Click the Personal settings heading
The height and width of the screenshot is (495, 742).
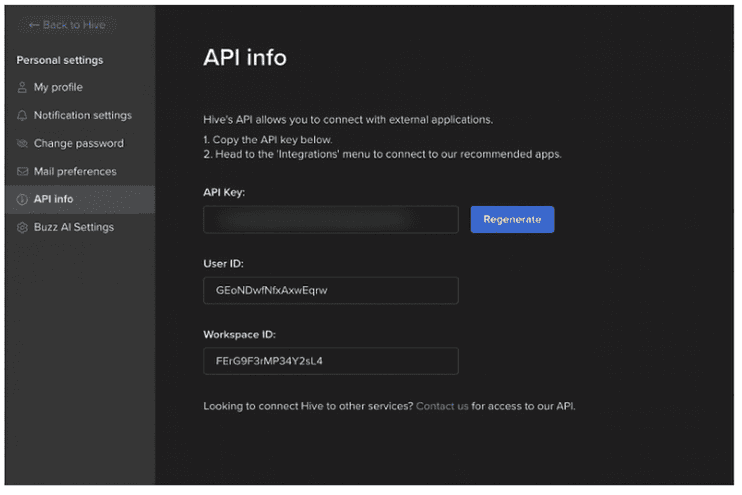tap(60, 60)
